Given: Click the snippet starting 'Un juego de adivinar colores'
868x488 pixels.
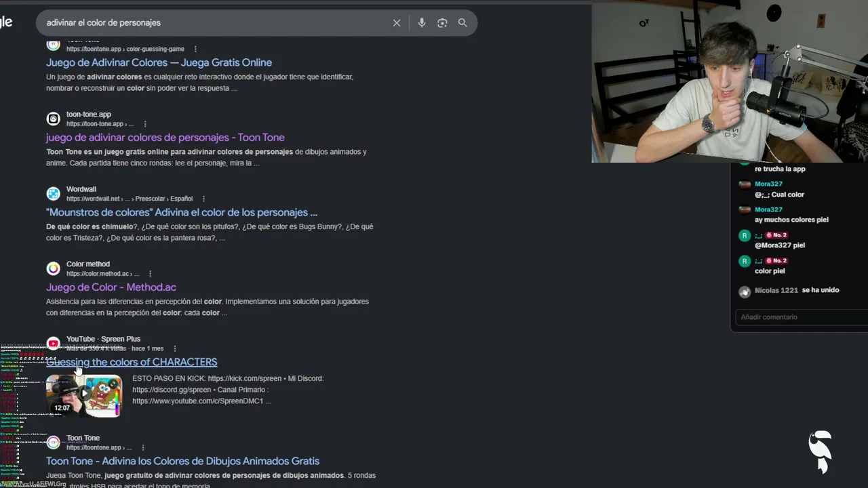Looking at the screenshot, I should 199,83.
